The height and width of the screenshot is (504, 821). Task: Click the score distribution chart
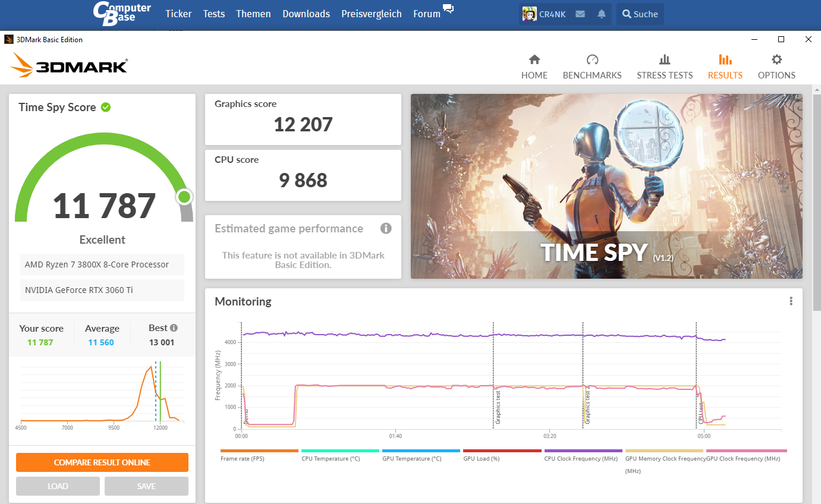pos(102,395)
